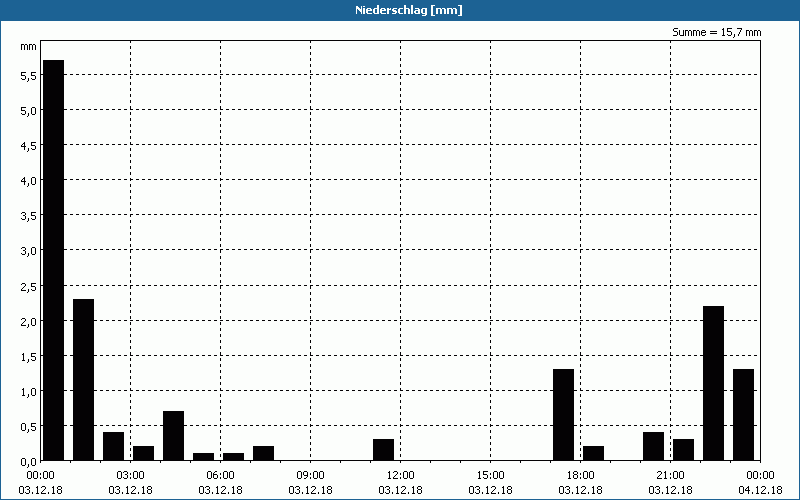This screenshot has height=500, width=800.
Task: Select the 12:00 x-axis time label
Action: [401, 476]
